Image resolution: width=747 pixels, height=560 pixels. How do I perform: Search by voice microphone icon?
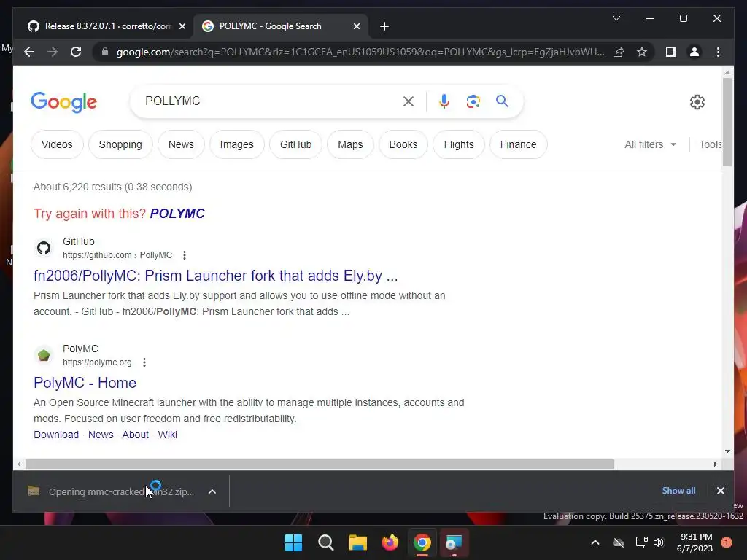444,101
